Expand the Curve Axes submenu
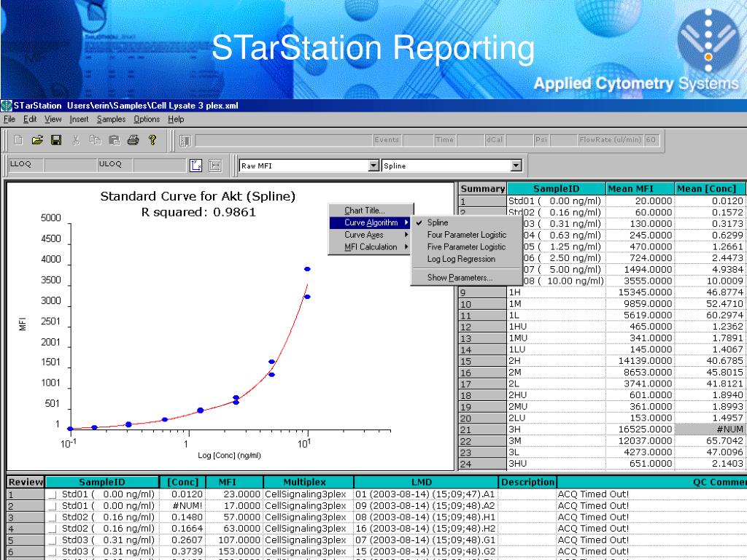The height and width of the screenshot is (560, 747). (x=370, y=235)
